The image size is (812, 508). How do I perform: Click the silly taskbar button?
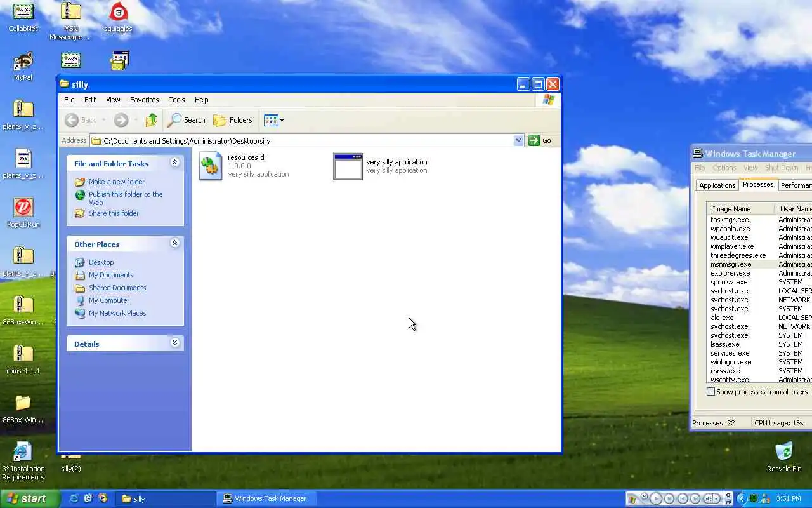(x=165, y=498)
